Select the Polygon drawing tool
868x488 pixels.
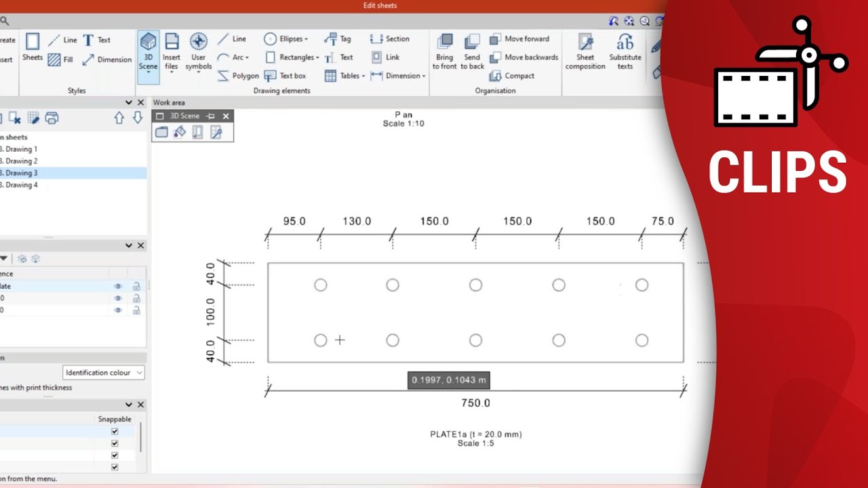click(x=238, y=76)
